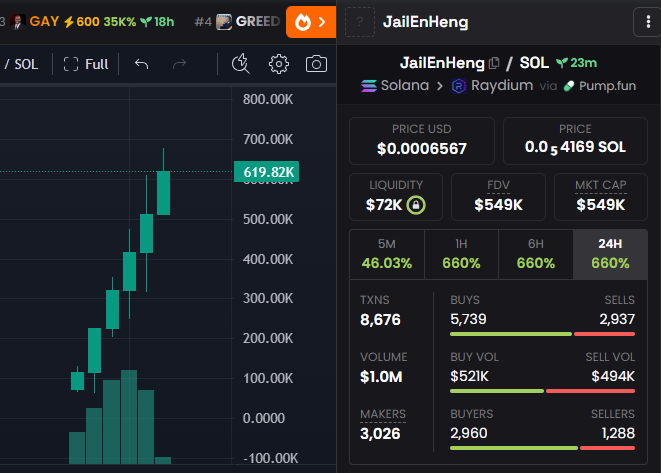Open quick search lightning magnifier

click(241, 64)
